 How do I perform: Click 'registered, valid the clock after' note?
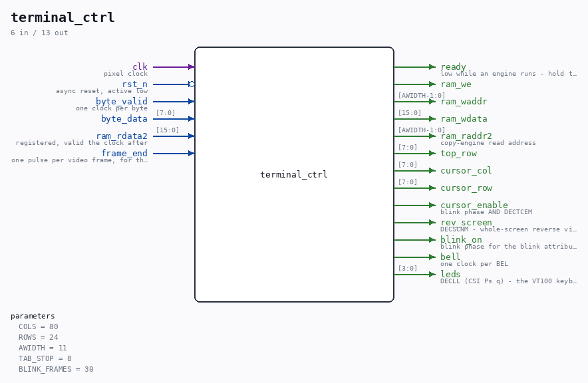click(x=82, y=142)
